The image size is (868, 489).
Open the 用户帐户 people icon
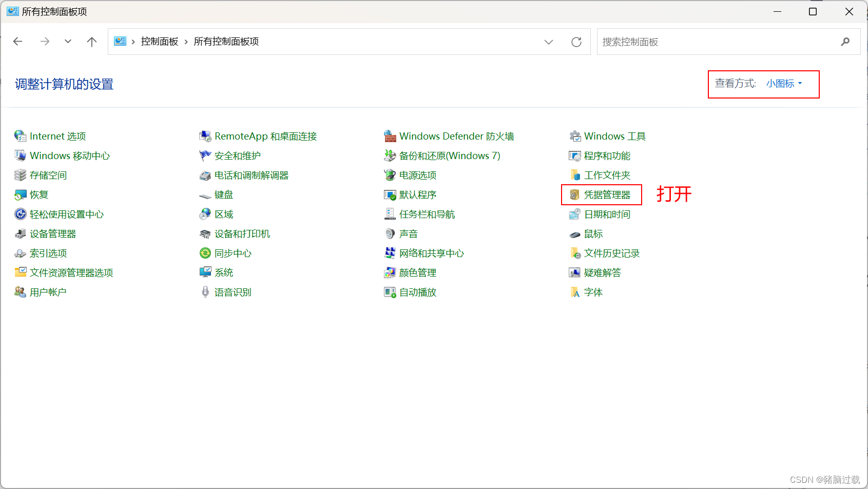[x=20, y=292]
